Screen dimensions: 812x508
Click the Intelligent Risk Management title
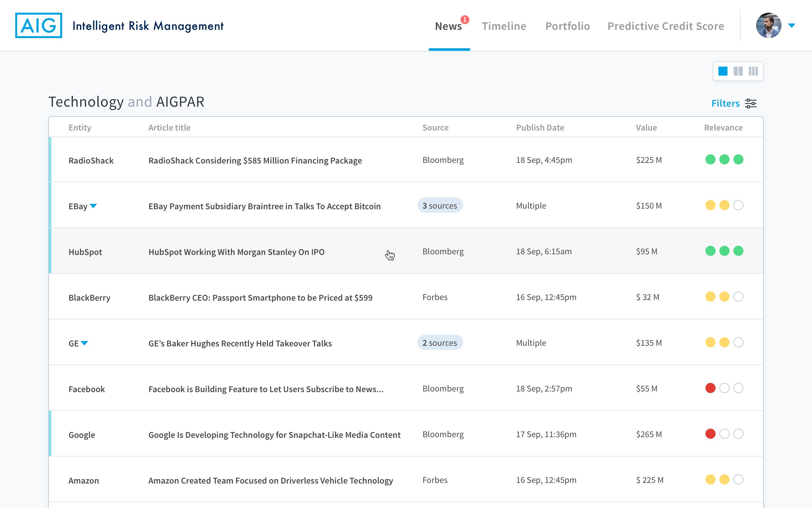coord(148,26)
